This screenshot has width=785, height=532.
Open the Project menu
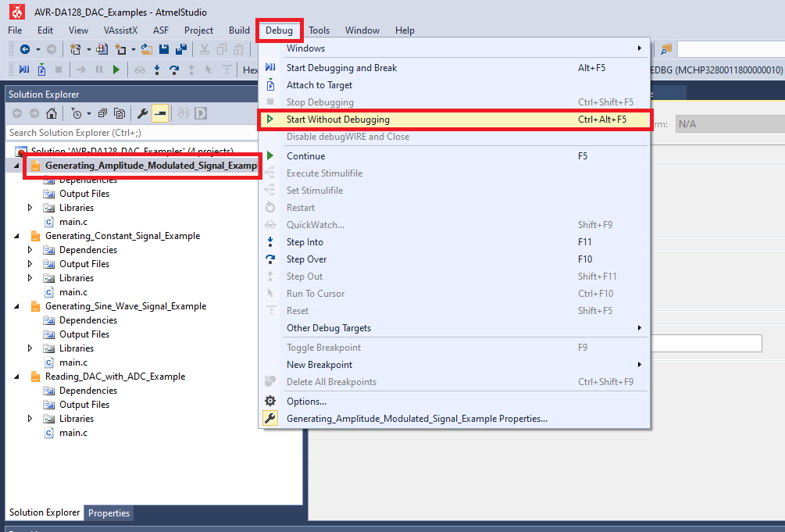(198, 30)
